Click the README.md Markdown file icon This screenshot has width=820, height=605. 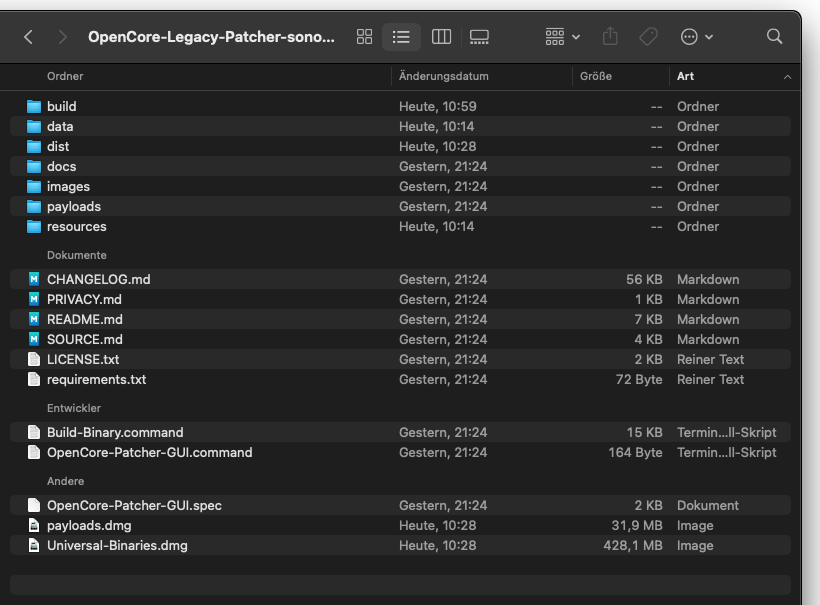tap(34, 319)
